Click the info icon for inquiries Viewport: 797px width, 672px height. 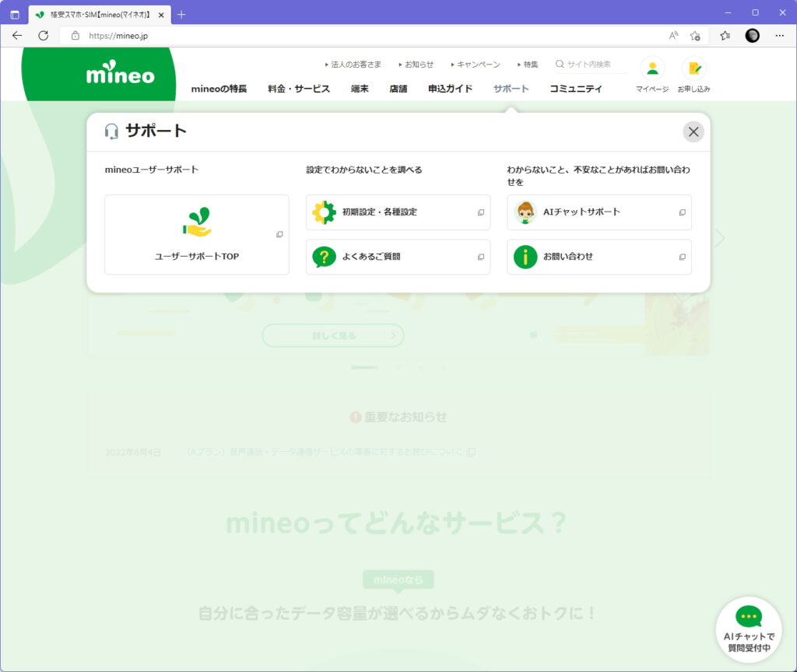click(525, 257)
